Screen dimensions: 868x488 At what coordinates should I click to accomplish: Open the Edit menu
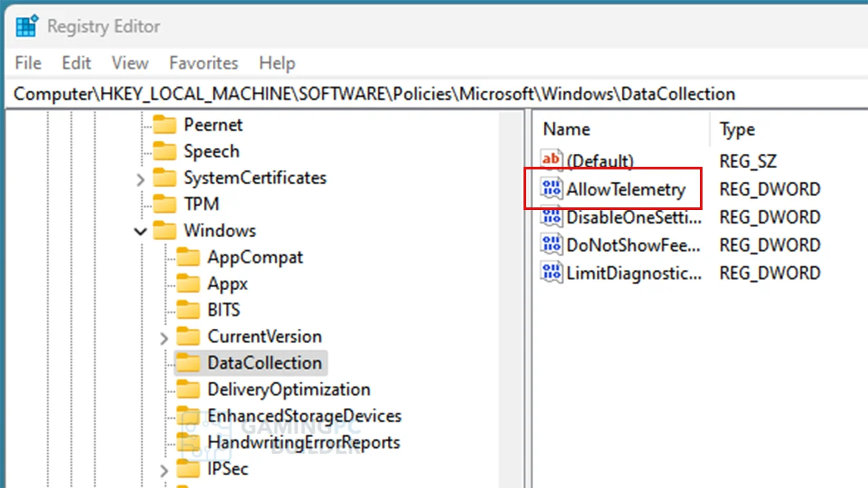pos(76,63)
